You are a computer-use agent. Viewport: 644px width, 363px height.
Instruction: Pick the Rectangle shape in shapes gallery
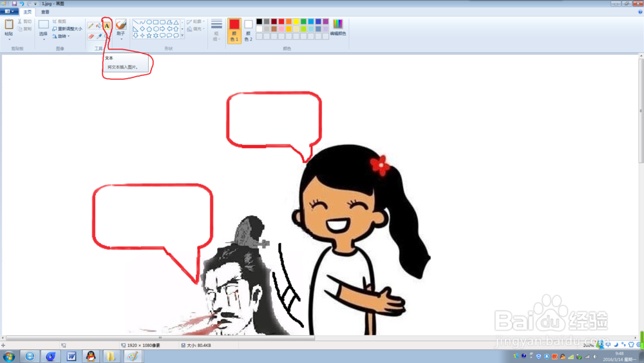point(156,22)
